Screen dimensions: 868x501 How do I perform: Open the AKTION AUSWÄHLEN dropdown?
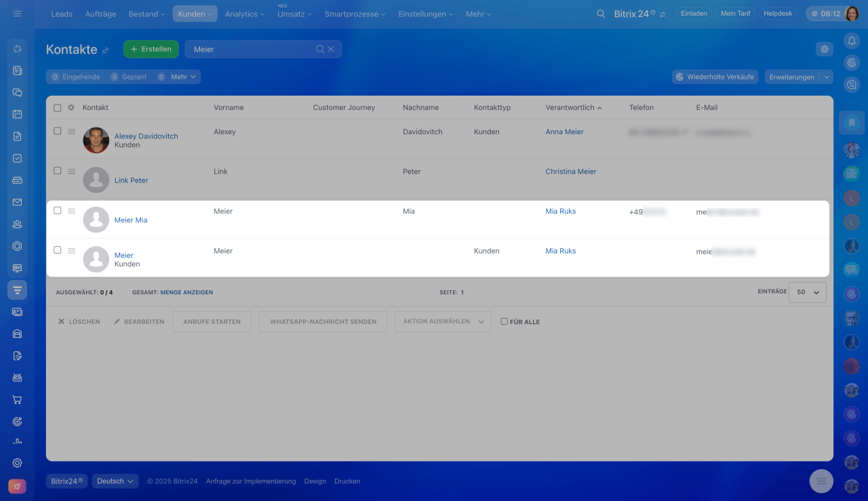coord(443,321)
